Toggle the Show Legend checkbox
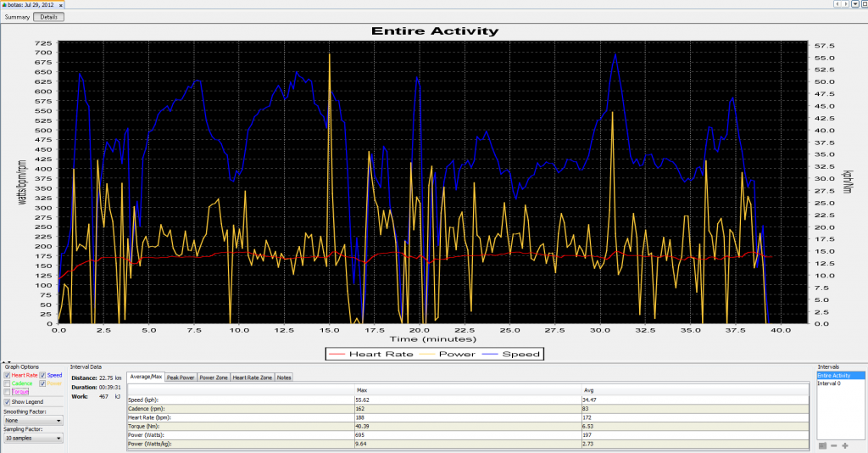 click(7, 401)
